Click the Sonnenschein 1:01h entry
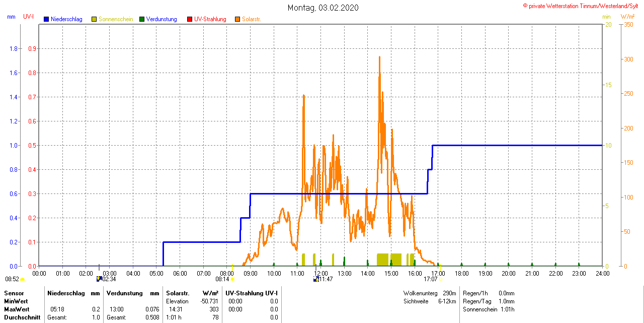This screenshot has height=323, width=644. click(x=488, y=309)
